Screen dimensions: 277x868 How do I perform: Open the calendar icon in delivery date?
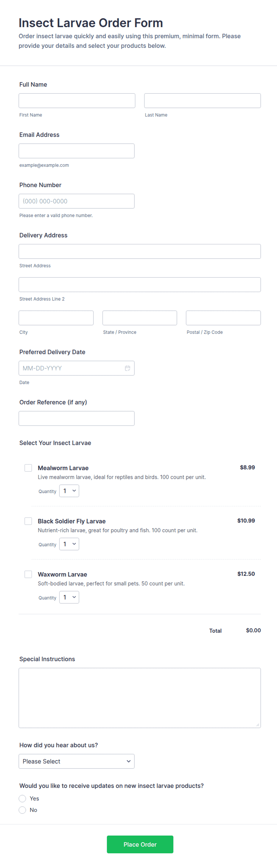pos(127,368)
